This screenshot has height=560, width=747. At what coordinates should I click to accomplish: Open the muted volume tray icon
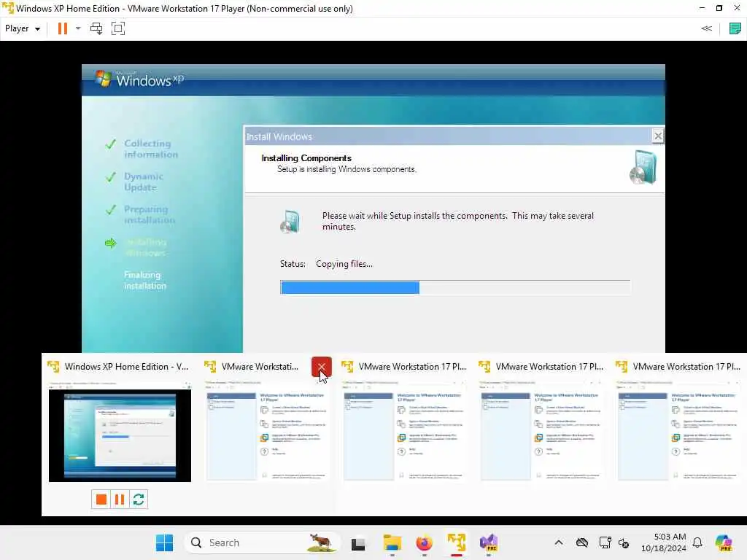pos(624,542)
